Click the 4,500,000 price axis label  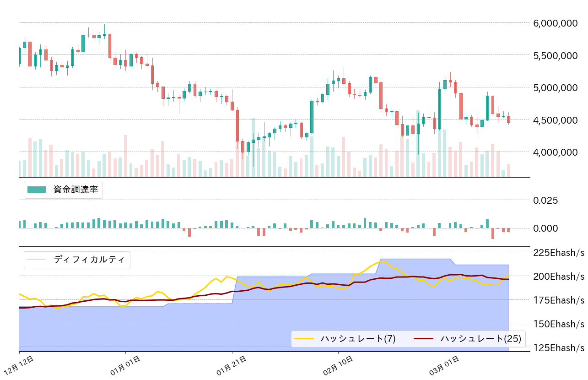coord(556,120)
